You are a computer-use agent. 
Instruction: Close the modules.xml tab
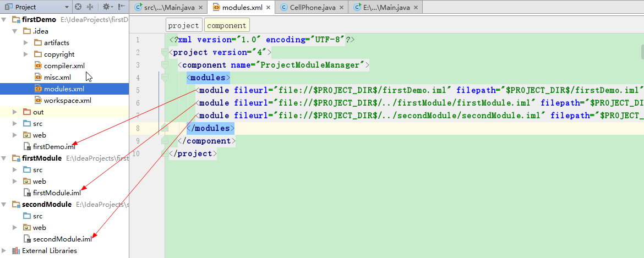[x=269, y=7]
